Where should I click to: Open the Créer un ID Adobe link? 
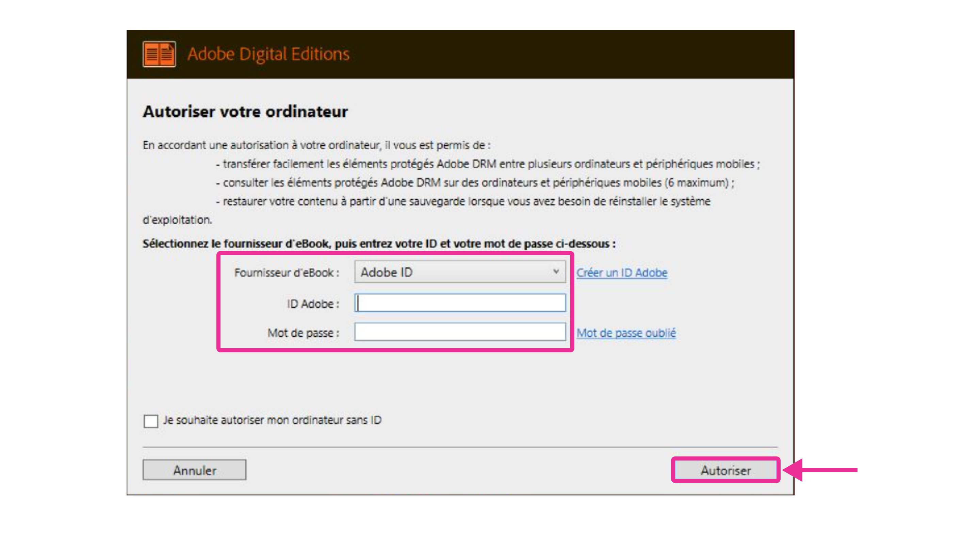622,273
